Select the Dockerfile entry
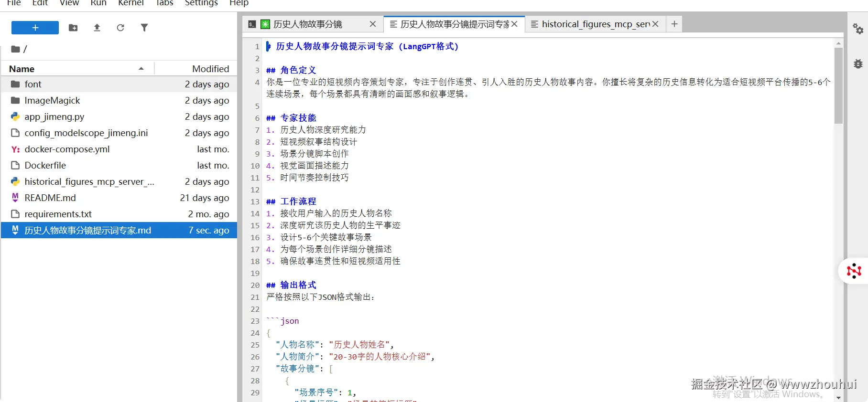868x402 pixels. [119, 165]
